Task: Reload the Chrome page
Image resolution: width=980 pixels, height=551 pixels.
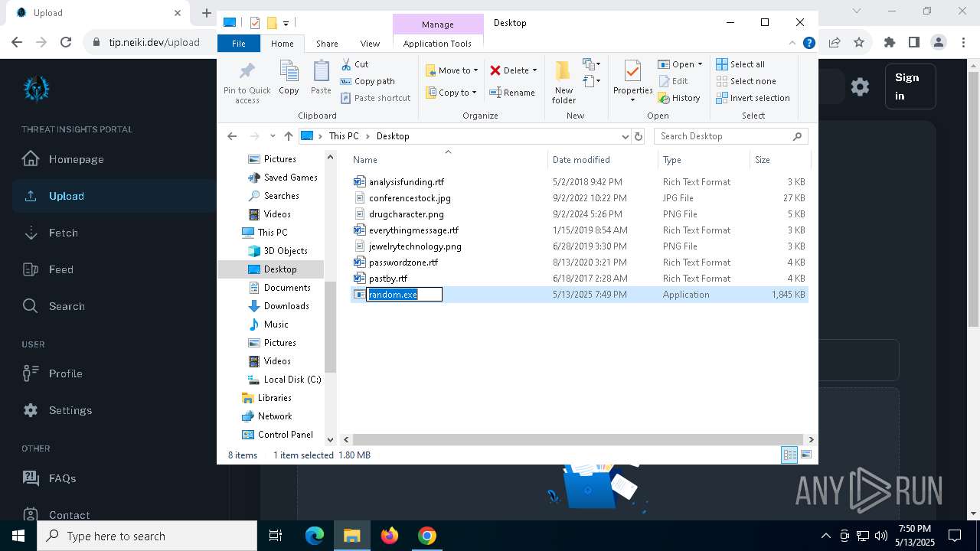Action: click(66, 43)
